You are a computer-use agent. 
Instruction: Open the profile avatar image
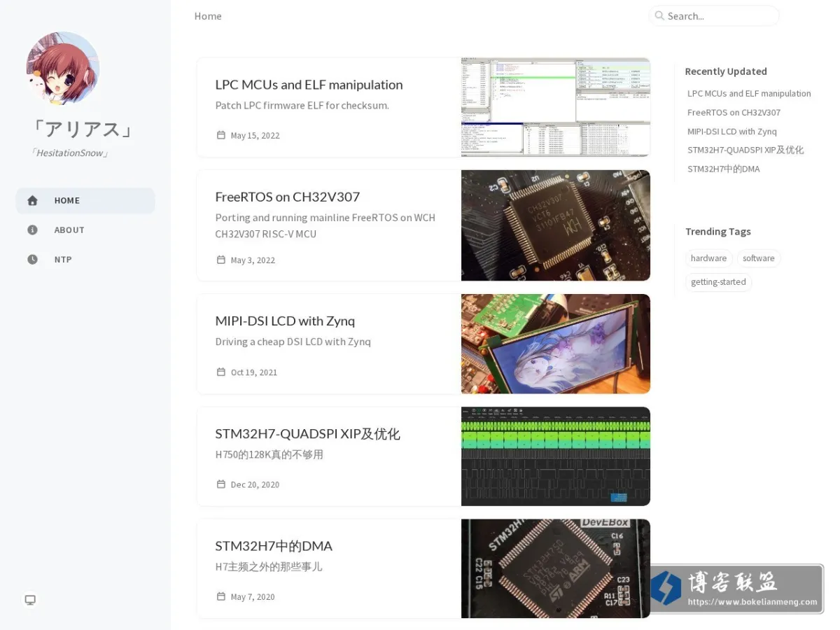tap(63, 68)
